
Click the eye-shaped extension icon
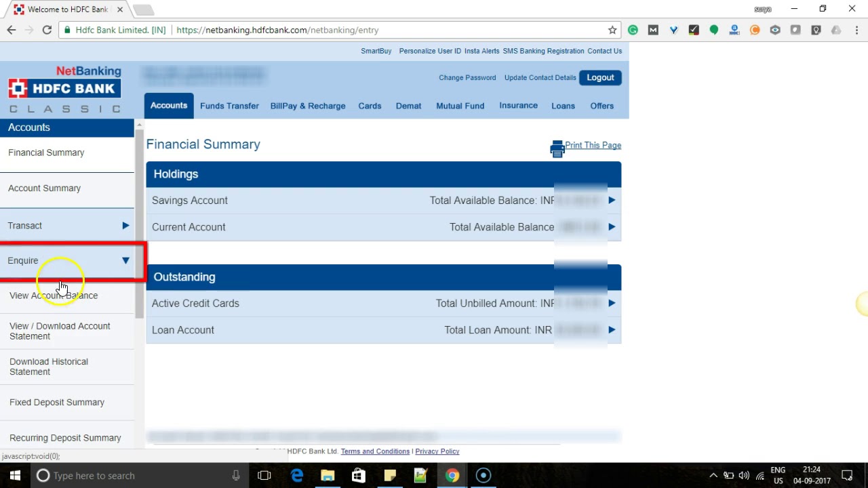775,30
